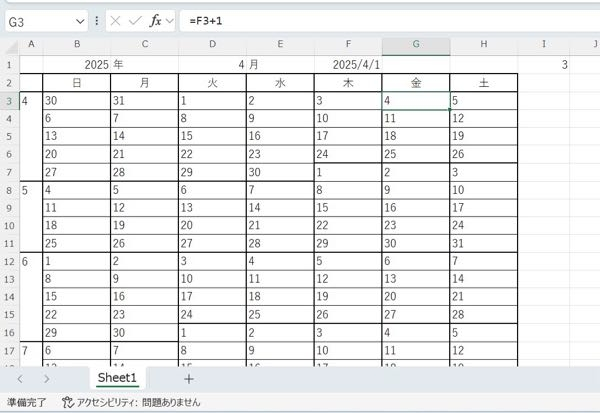The width and height of the screenshot is (600, 413).
Task: Click the Enter checkmark icon in formula bar
Action: [135, 20]
